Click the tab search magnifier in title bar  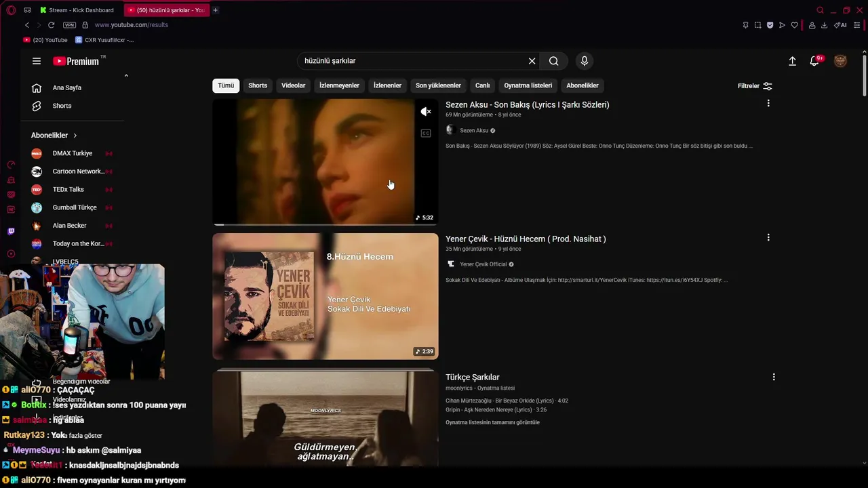pyautogui.click(x=820, y=10)
